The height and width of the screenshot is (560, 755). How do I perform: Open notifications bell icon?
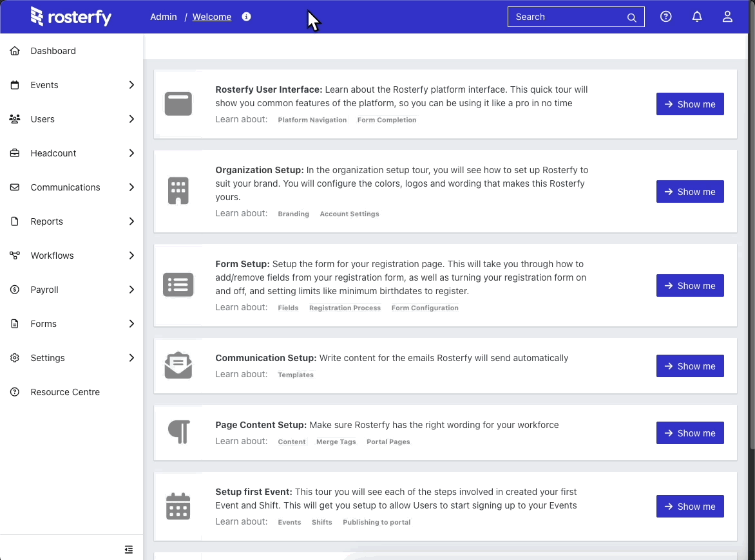[697, 17]
